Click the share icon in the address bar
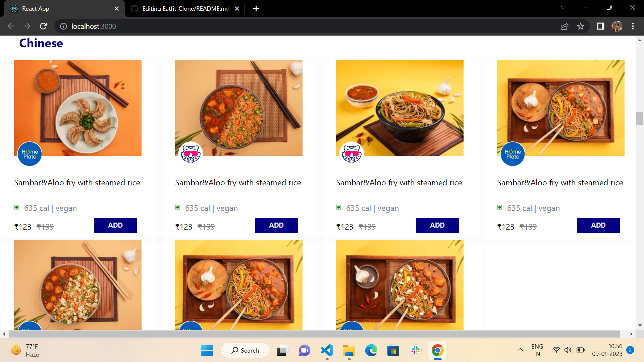644x362 pixels. (x=565, y=26)
